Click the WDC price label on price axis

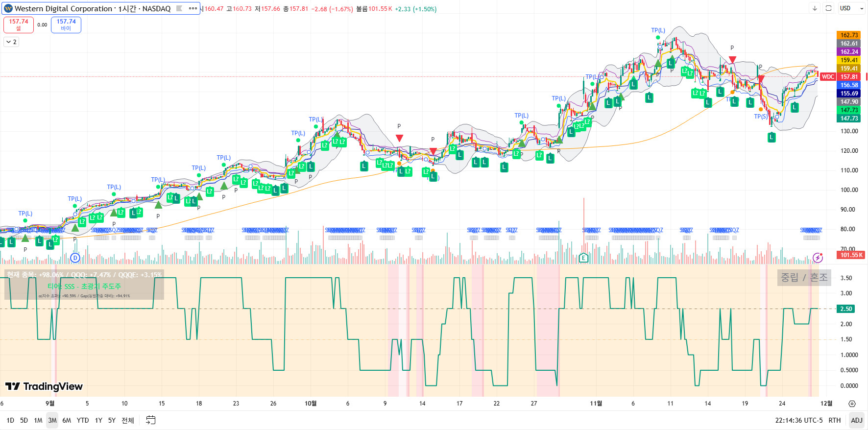point(828,77)
